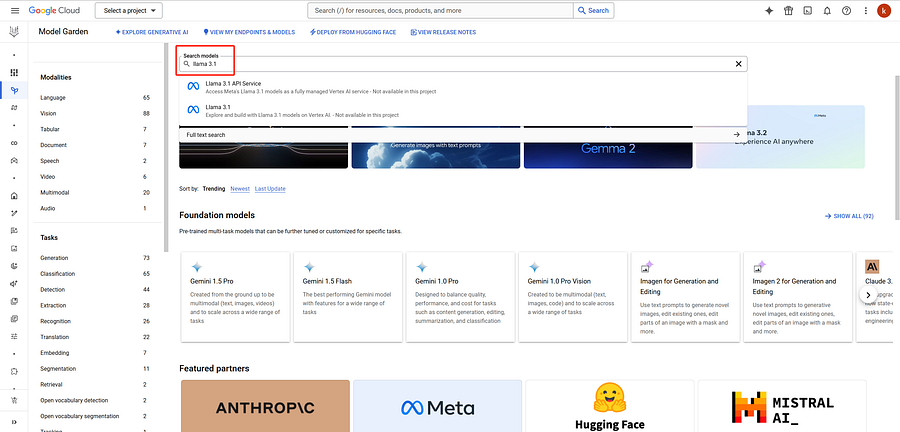Click the puzzle piece icon in sidebar
Viewport: 900px width, 432px height.
tap(14, 371)
